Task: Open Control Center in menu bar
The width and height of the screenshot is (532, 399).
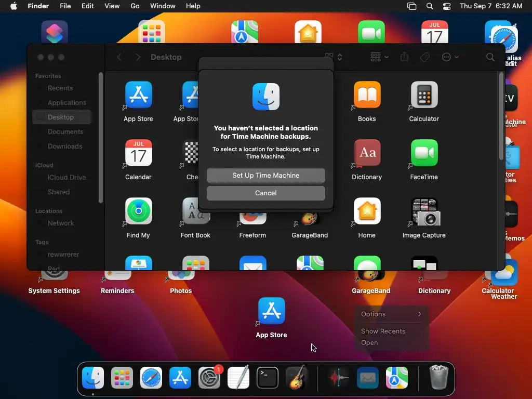Action: pos(447,6)
